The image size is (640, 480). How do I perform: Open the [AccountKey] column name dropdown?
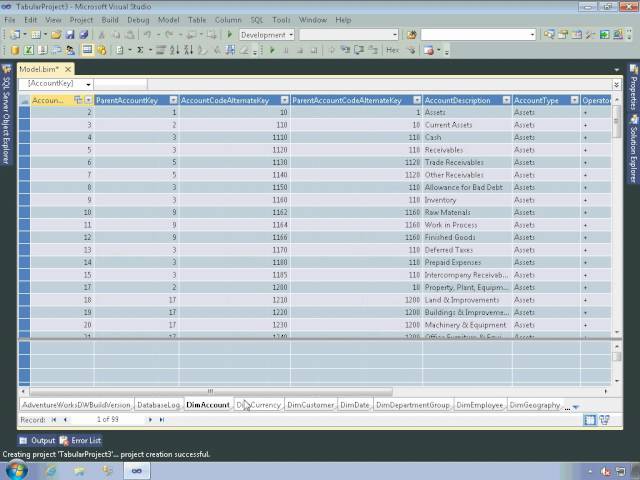tap(88, 84)
